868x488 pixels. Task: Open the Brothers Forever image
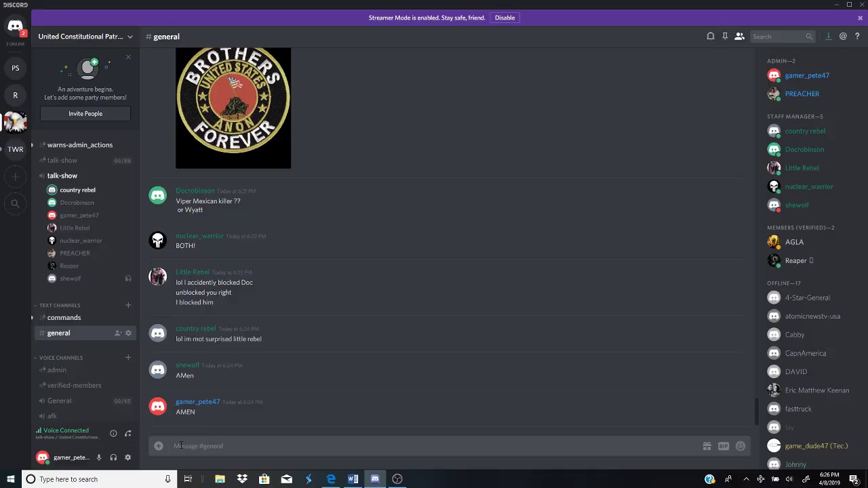click(233, 108)
